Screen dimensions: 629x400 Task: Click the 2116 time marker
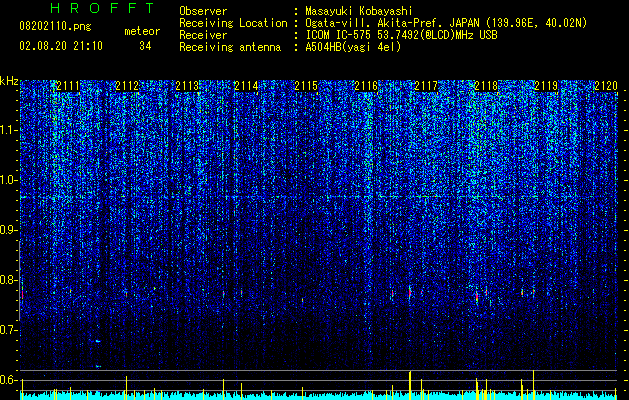click(366, 86)
